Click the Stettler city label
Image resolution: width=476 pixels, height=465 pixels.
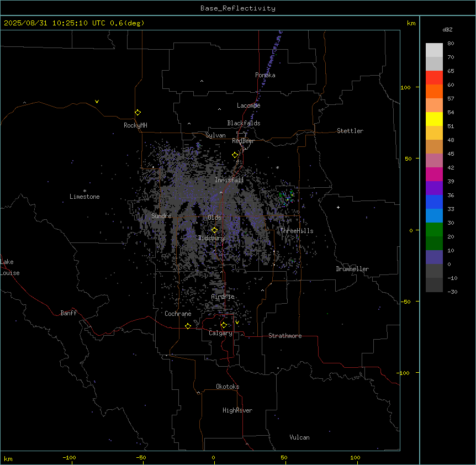pyautogui.click(x=350, y=131)
